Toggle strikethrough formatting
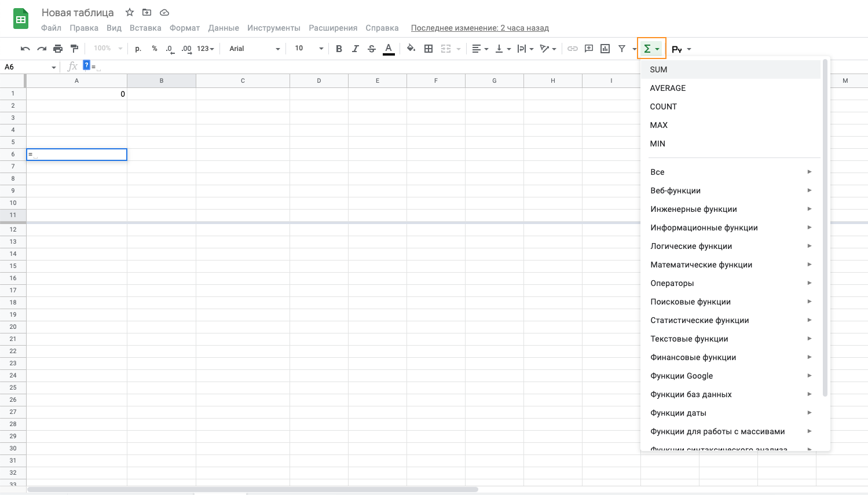This screenshot has height=495, width=868. [372, 49]
